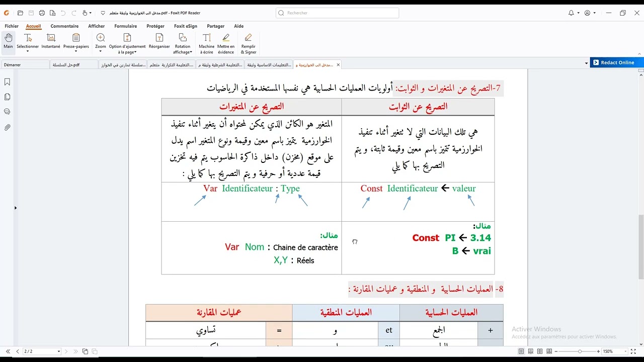Go to previous page arrow
The width and height of the screenshot is (644, 362).
tap(18, 351)
